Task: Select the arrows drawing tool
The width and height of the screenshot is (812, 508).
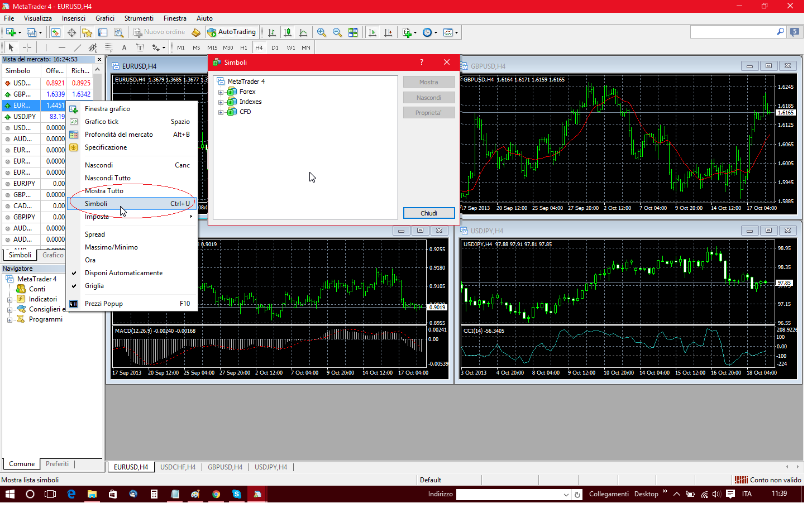Action: (156, 47)
